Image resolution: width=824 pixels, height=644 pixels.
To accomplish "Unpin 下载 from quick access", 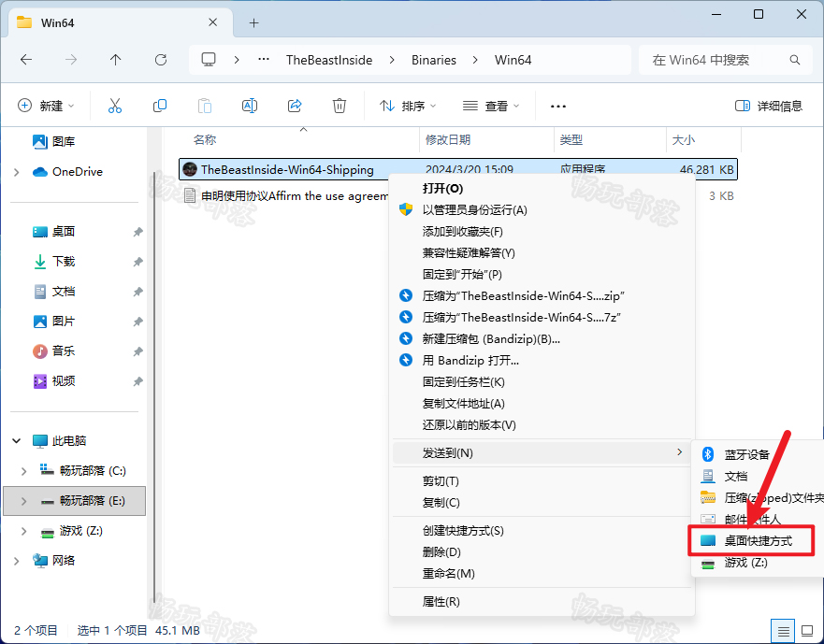I will (137, 262).
